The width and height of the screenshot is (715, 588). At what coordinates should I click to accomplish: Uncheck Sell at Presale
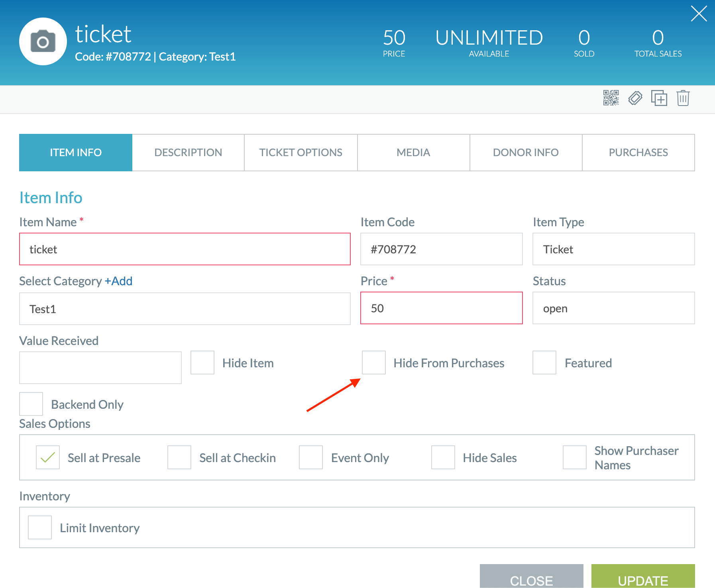[47, 457]
